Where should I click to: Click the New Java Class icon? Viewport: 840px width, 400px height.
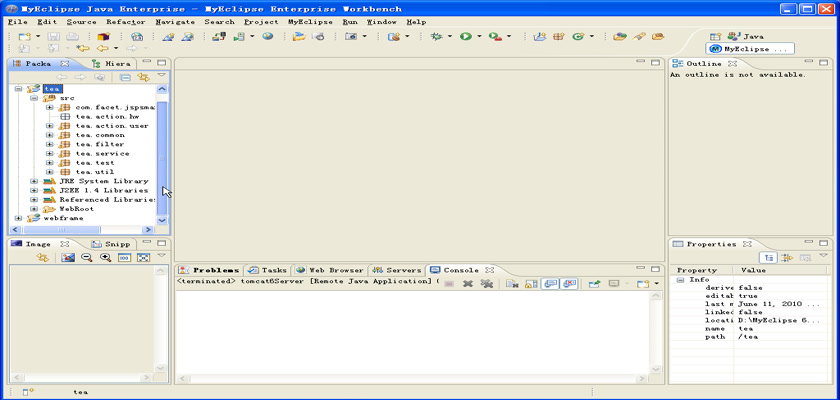point(578,36)
